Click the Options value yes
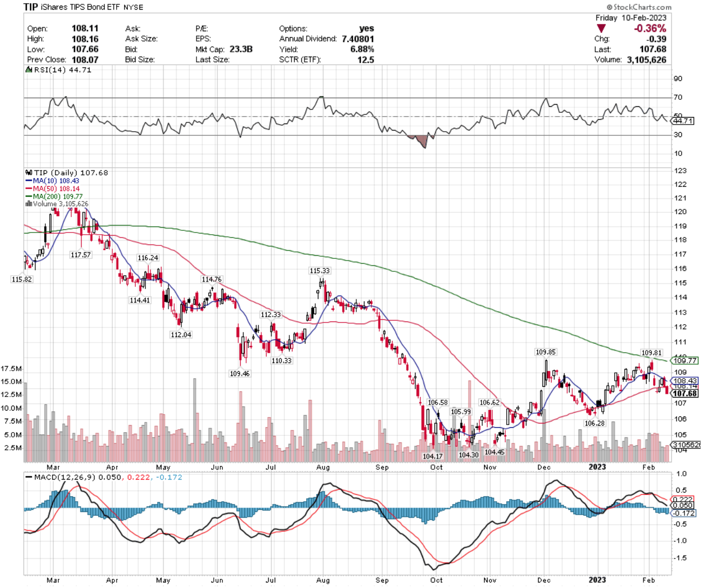The height and width of the screenshot is (588, 705). (367, 29)
